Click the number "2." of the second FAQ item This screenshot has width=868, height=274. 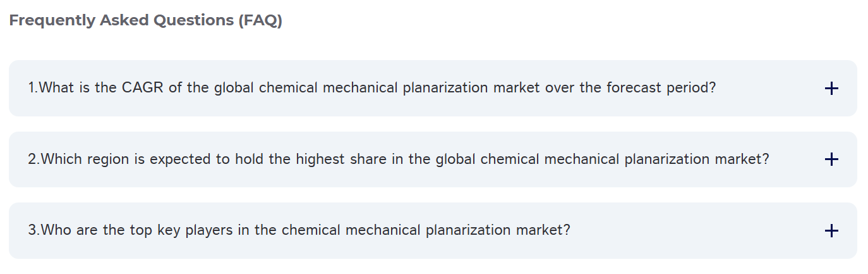[x=34, y=159]
